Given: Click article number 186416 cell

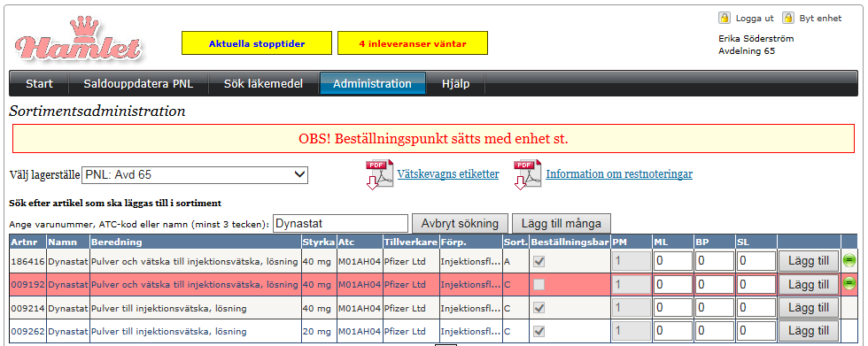Looking at the screenshot, I should point(27,262).
